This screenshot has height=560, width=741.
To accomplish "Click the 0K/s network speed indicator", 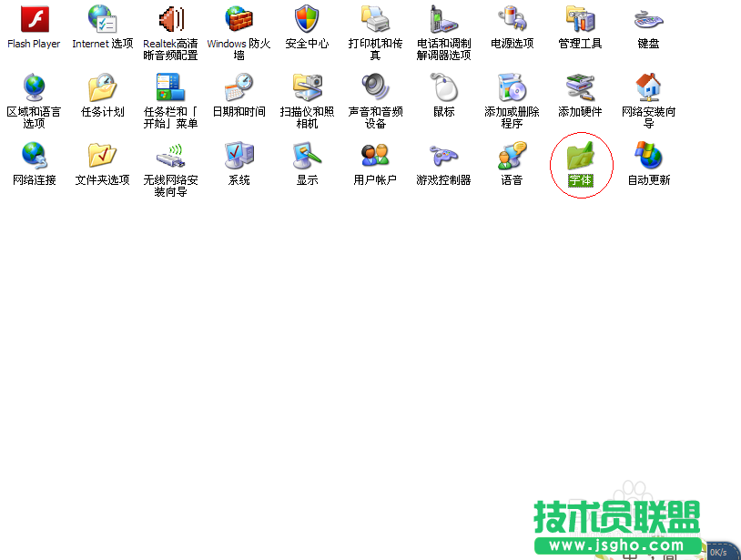I will pyautogui.click(x=716, y=552).
